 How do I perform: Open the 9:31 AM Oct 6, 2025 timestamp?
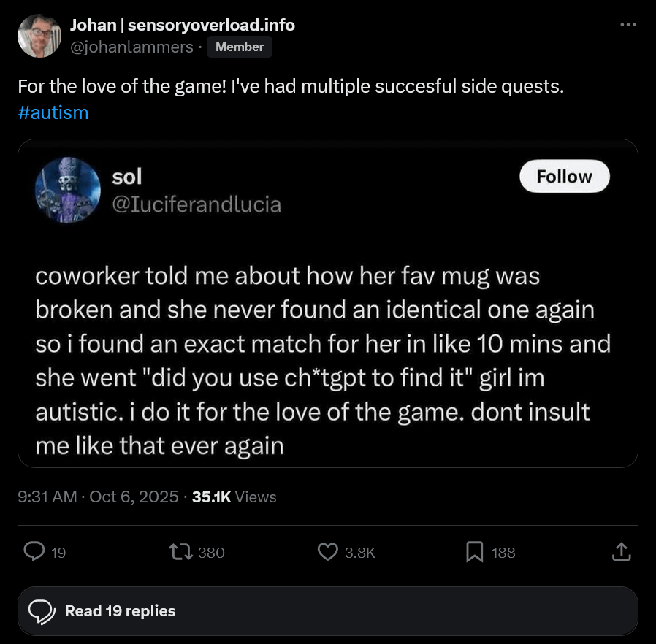pos(99,497)
